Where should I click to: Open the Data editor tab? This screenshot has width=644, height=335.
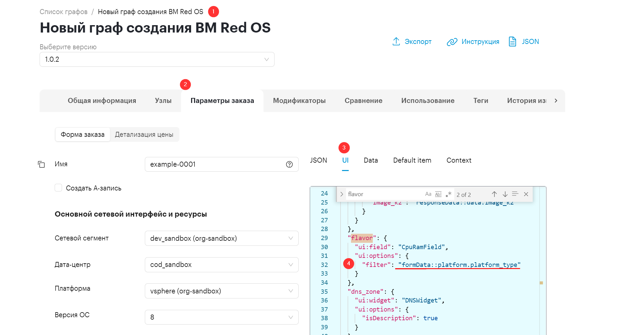[x=371, y=160]
